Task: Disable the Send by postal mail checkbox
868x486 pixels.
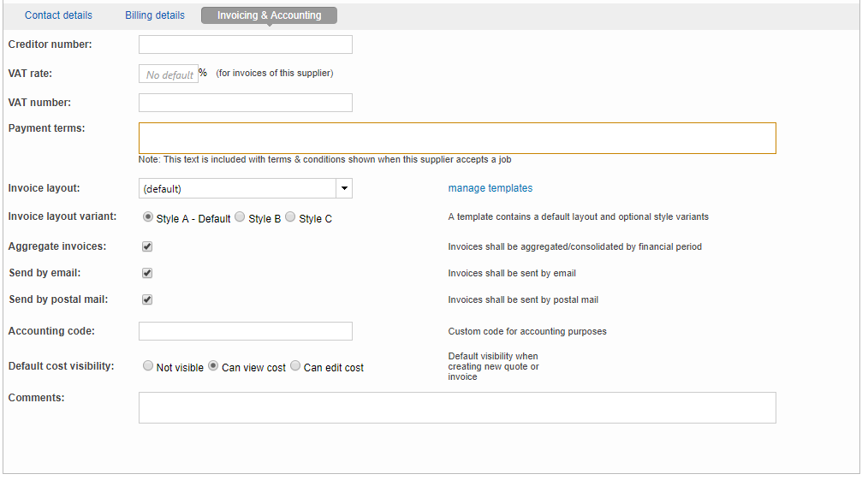Action: pyautogui.click(x=147, y=300)
